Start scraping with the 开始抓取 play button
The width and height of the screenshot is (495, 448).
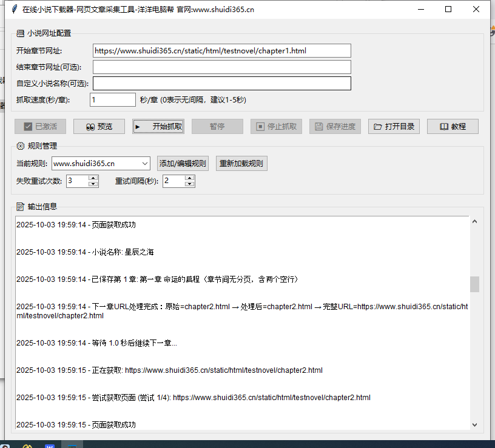158,127
